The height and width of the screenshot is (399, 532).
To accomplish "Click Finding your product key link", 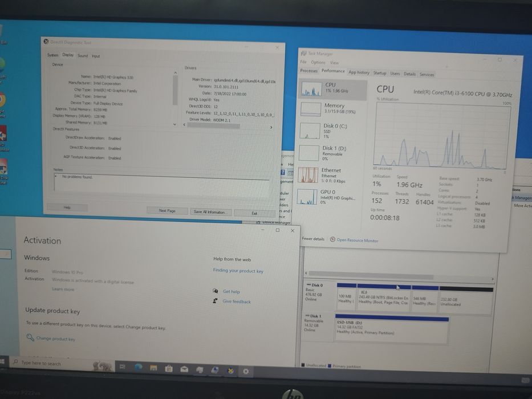I will click(x=238, y=270).
